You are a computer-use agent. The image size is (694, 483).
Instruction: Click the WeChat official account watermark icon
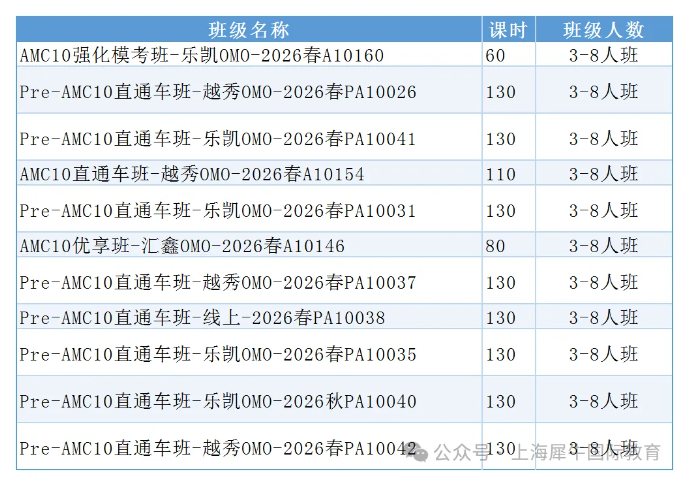coord(421,452)
